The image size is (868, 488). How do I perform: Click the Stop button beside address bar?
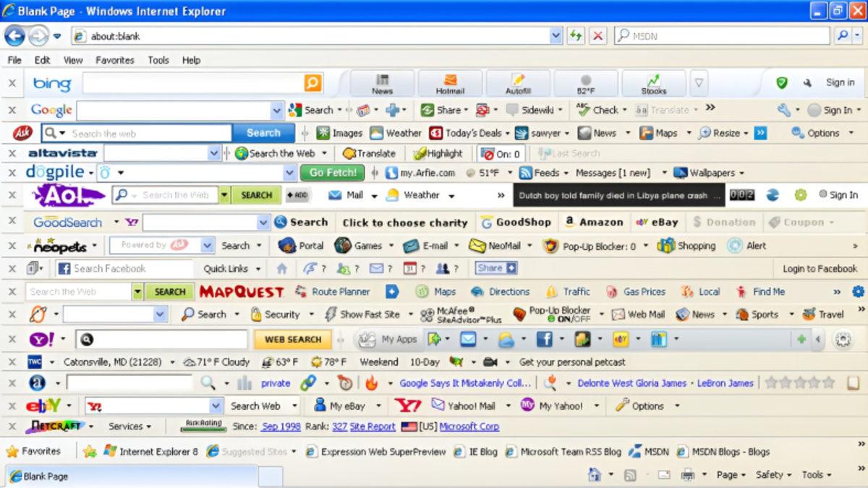click(597, 36)
